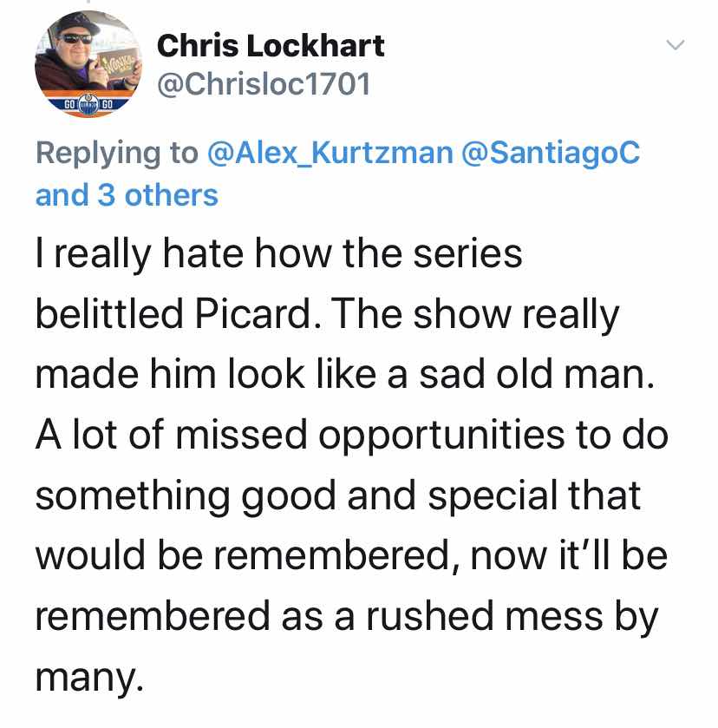
Task: Select the word 'Picard' in the tweet
Action: (x=252, y=314)
